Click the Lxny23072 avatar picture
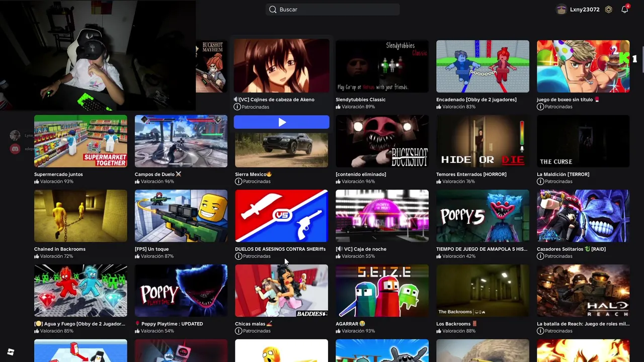 coord(561,10)
